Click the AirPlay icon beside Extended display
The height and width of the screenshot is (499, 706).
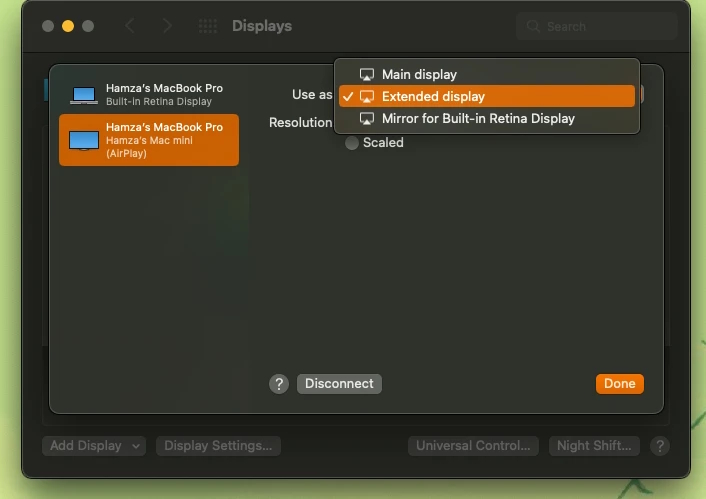click(367, 96)
